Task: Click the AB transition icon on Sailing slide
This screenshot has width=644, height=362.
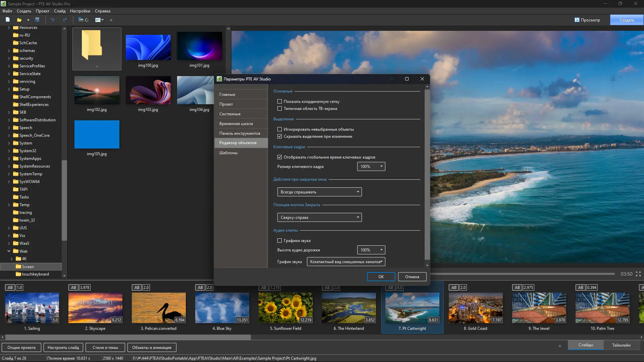Action: 10,287
